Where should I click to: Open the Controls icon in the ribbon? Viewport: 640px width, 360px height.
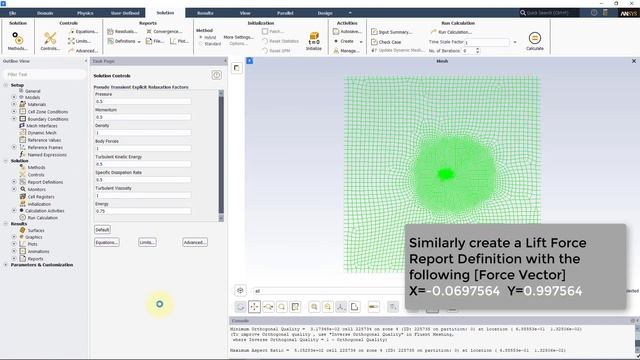(x=50, y=41)
